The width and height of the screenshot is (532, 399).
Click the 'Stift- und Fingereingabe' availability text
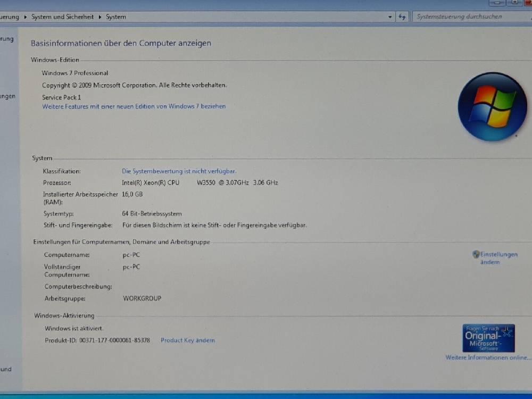pyautogui.click(x=214, y=225)
